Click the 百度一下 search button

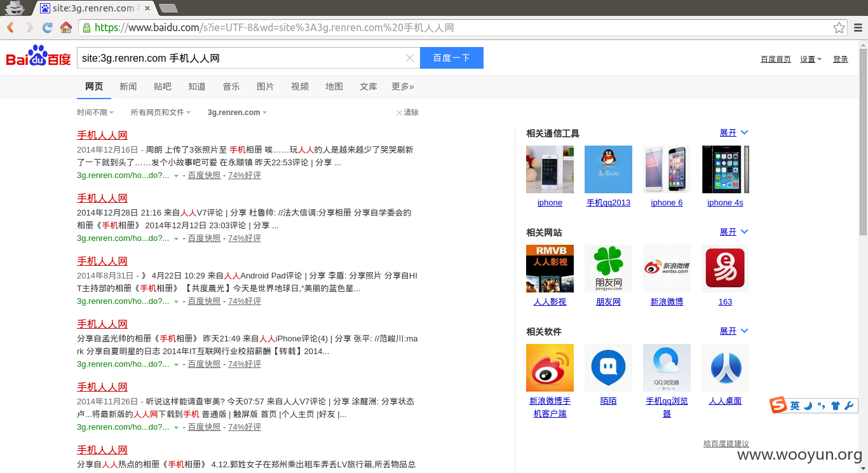pyautogui.click(x=452, y=58)
